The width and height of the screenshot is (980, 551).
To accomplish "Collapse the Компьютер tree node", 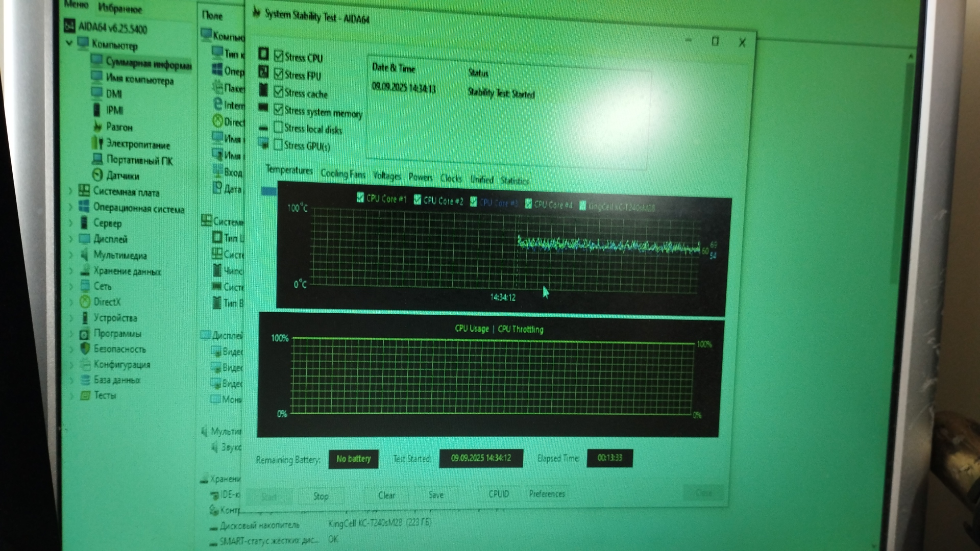I will (x=69, y=43).
